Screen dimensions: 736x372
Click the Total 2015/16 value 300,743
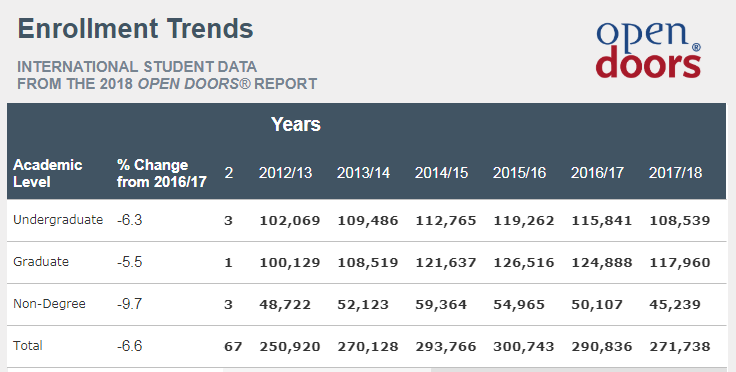[524, 347]
